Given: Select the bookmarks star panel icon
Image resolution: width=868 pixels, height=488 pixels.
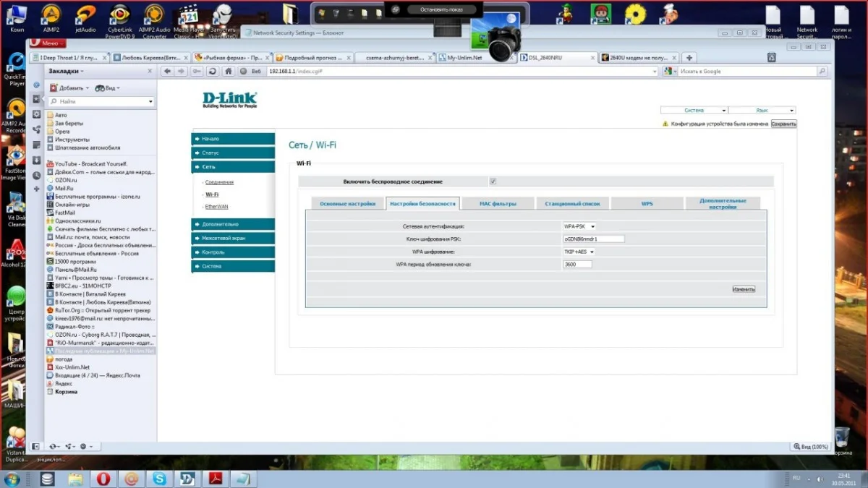Looking at the screenshot, I should 36,99.
